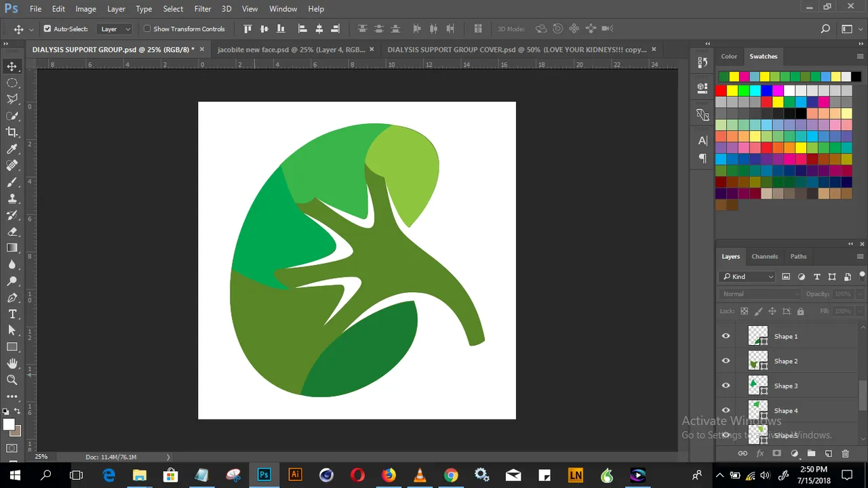Toggle lock all padlock icon
Image resolution: width=868 pixels, height=488 pixels.
[x=801, y=311]
